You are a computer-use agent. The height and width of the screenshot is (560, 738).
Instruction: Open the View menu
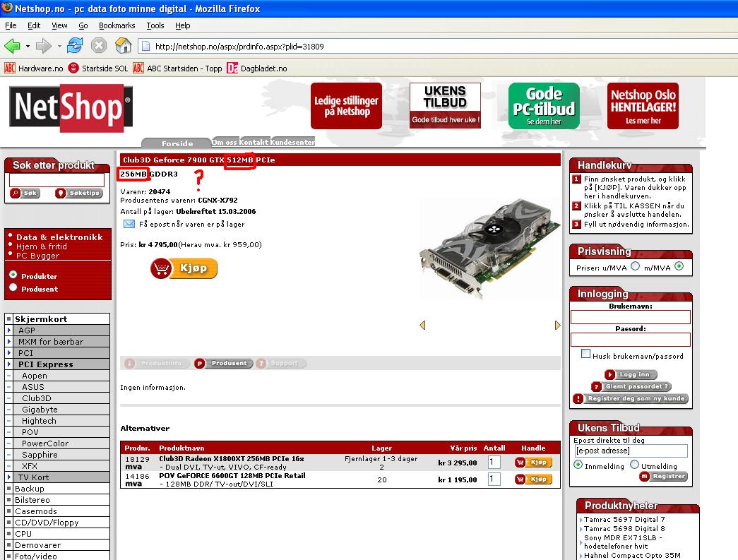click(59, 25)
